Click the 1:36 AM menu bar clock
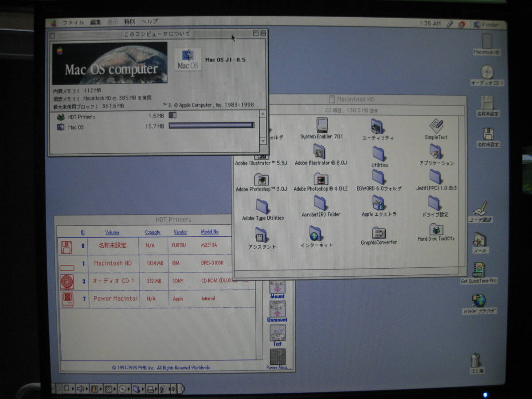The width and height of the screenshot is (532, 399). (x=430, y=23)
